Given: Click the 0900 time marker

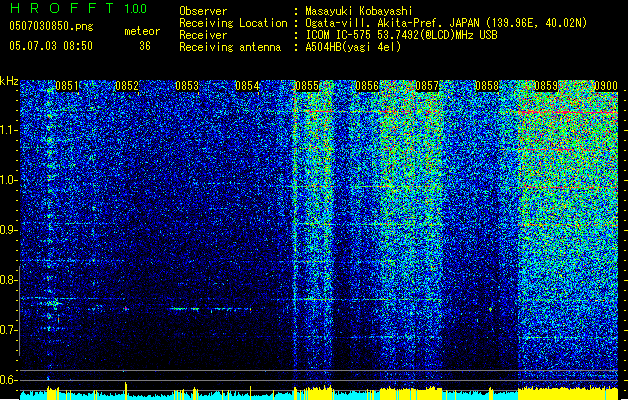Looking at the screenshot, I should coord(605,86).
